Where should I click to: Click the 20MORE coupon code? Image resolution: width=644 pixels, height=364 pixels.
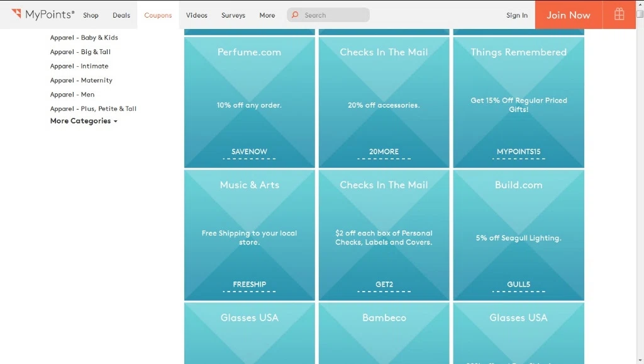pyautogui.click(x=384, y=152)
